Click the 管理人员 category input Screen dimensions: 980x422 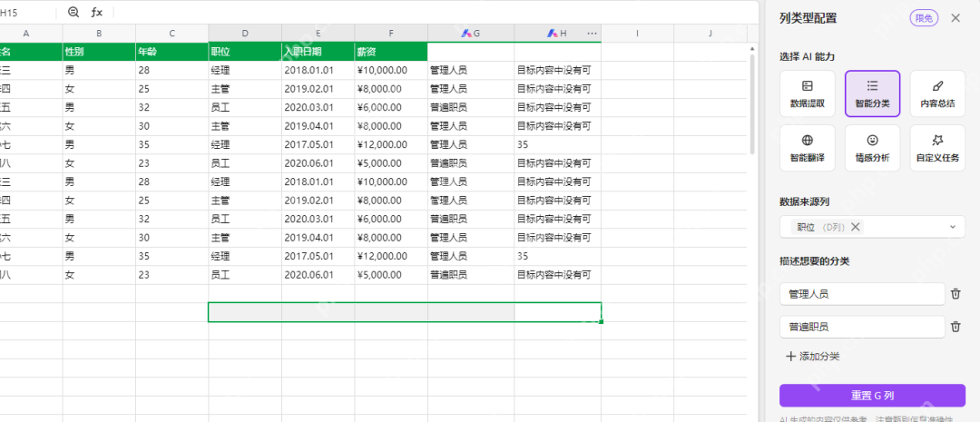pos(863,294)
